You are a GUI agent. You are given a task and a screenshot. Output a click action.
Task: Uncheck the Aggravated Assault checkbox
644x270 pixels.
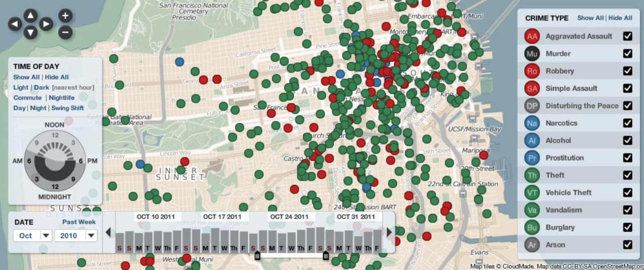627,36
